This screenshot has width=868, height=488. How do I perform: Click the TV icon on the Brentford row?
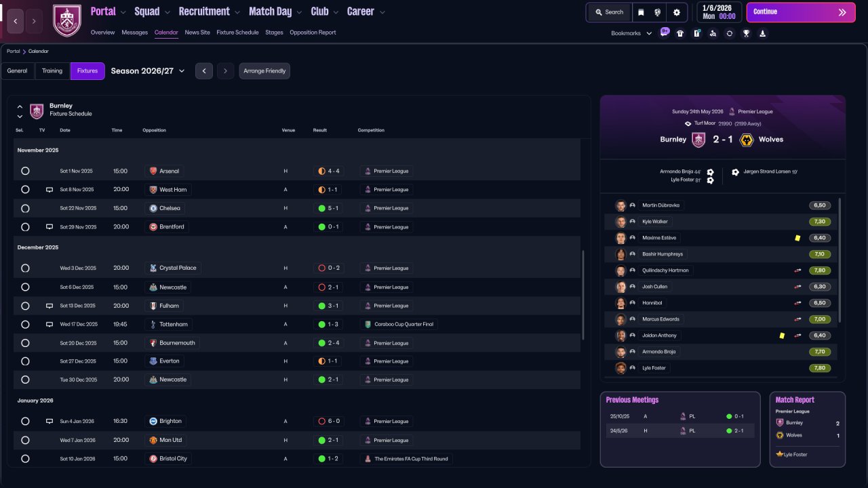coord(50,227)
